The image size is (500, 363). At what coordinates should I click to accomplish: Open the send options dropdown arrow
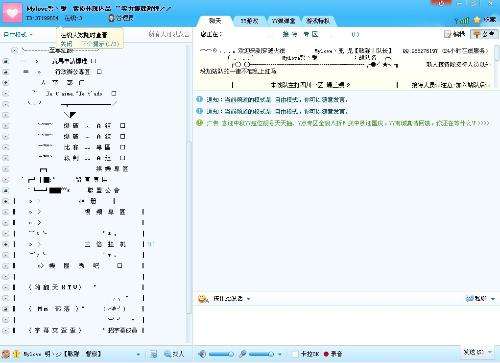point(490,352)
